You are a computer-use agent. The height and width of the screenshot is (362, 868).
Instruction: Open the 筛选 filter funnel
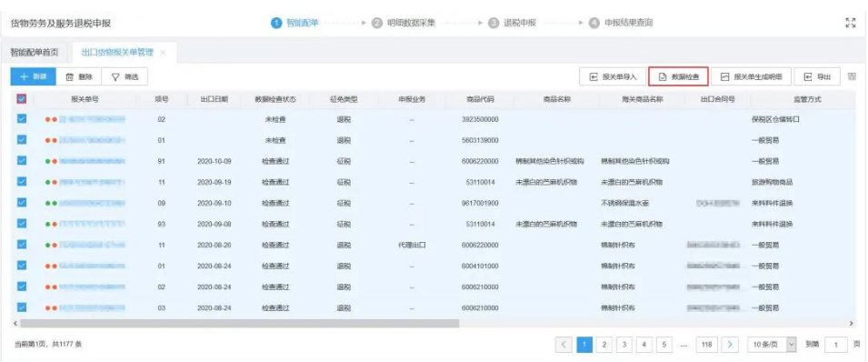125,77
